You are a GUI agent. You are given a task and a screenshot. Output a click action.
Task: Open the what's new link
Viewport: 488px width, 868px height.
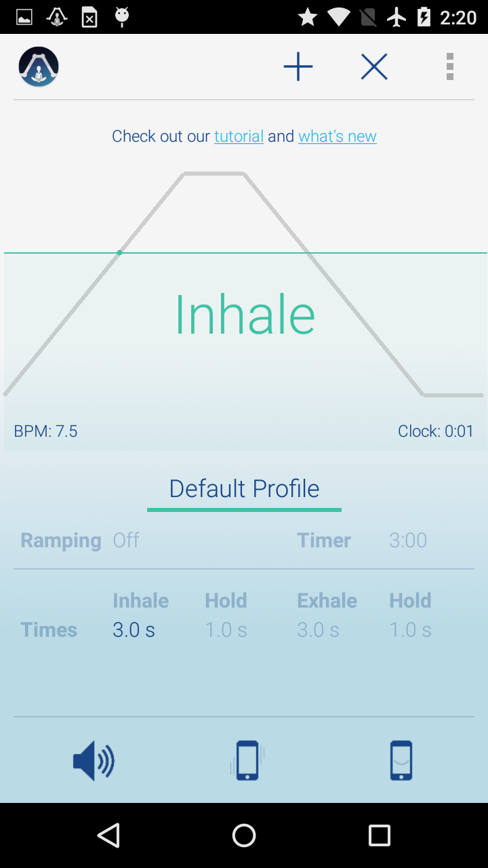tap(338, 136)
